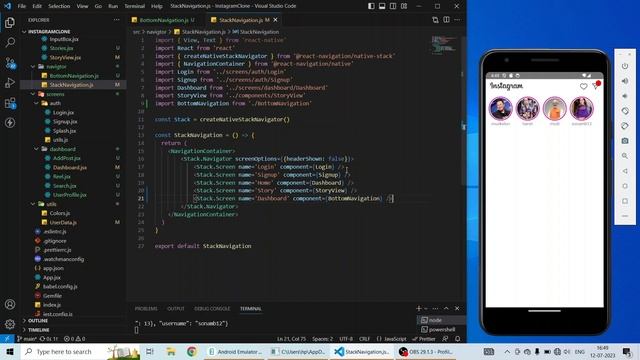Toggle primary sidebar layout icon in title bar
The image size is (640, 360).
pos(371,6)
